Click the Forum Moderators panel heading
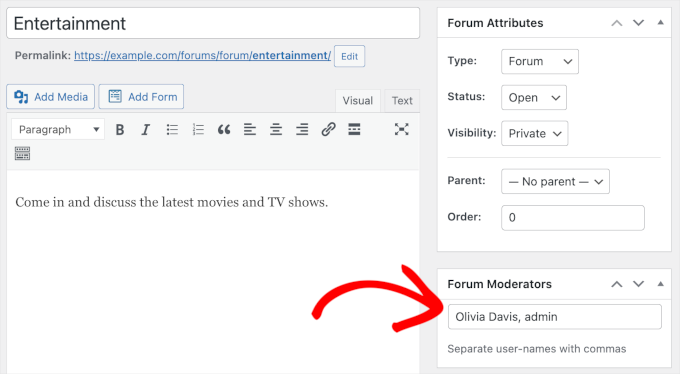Screen dimensions: 680x374 tap(500, 284)
